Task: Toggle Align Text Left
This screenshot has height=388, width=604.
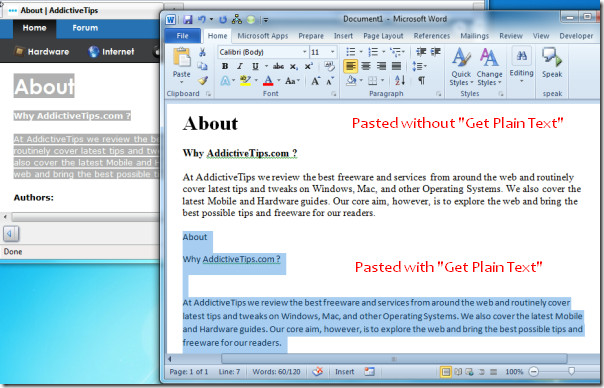Action: [x=350, y=66]
